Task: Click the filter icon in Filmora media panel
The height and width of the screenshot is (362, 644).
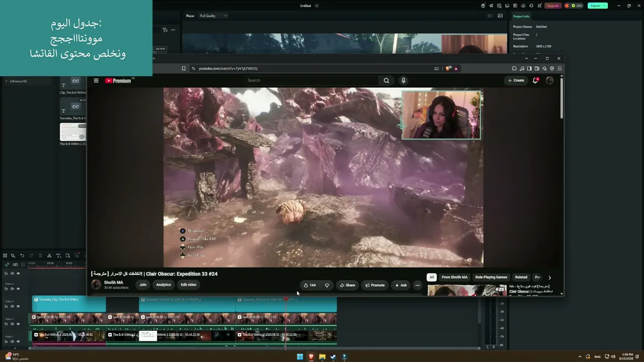Action: [x=165, y=30]
